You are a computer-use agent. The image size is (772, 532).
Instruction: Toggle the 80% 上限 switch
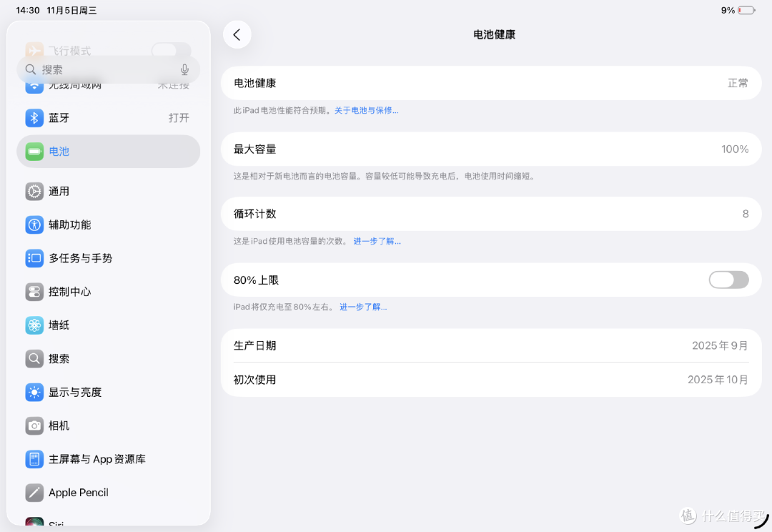point(728,280)
